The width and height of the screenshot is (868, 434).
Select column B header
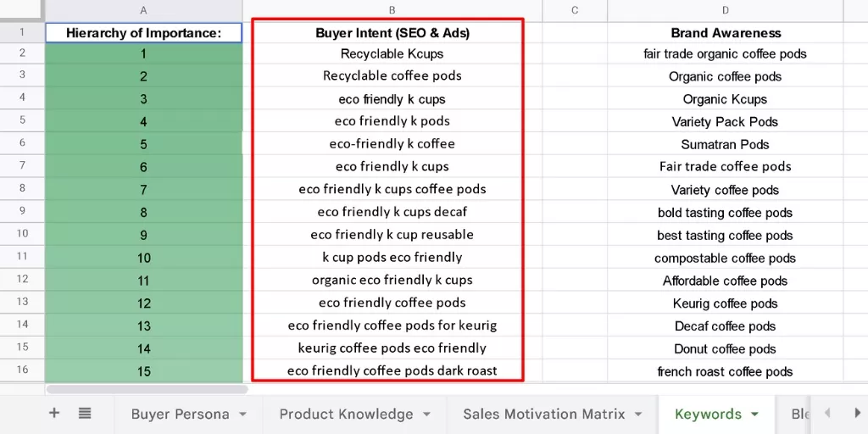click(392, 10)
